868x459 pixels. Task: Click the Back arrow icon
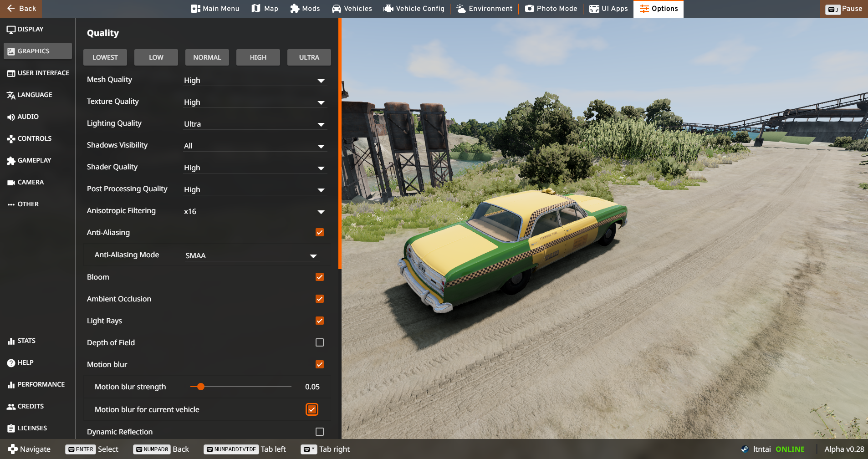[x=11, y=9]
